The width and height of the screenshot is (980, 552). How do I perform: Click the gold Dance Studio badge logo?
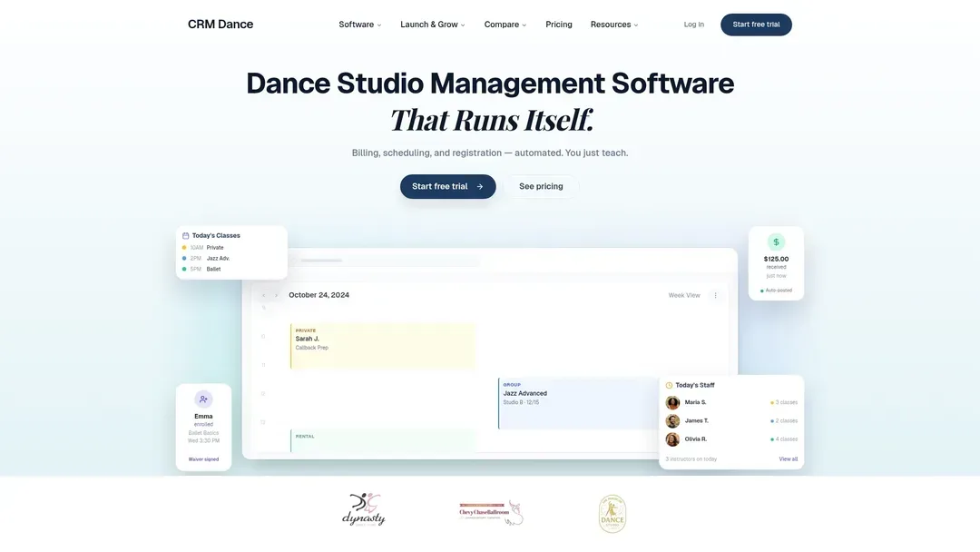612,514
